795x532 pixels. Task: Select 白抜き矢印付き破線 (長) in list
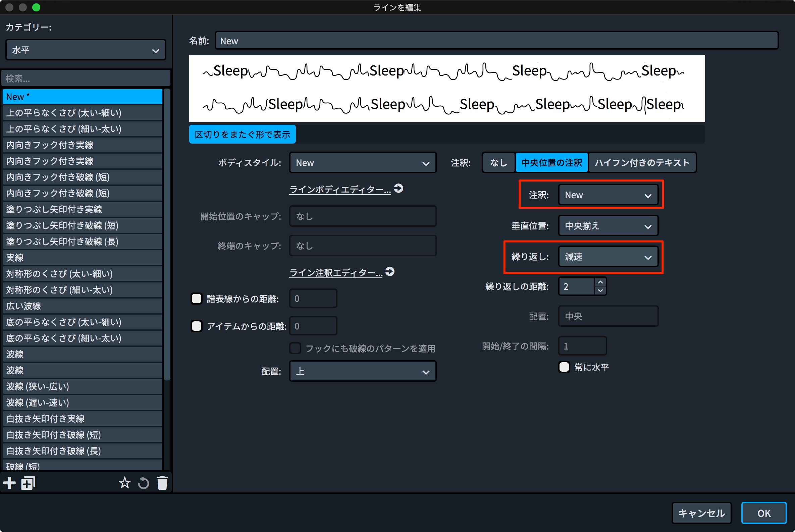[x=83, y=451]
